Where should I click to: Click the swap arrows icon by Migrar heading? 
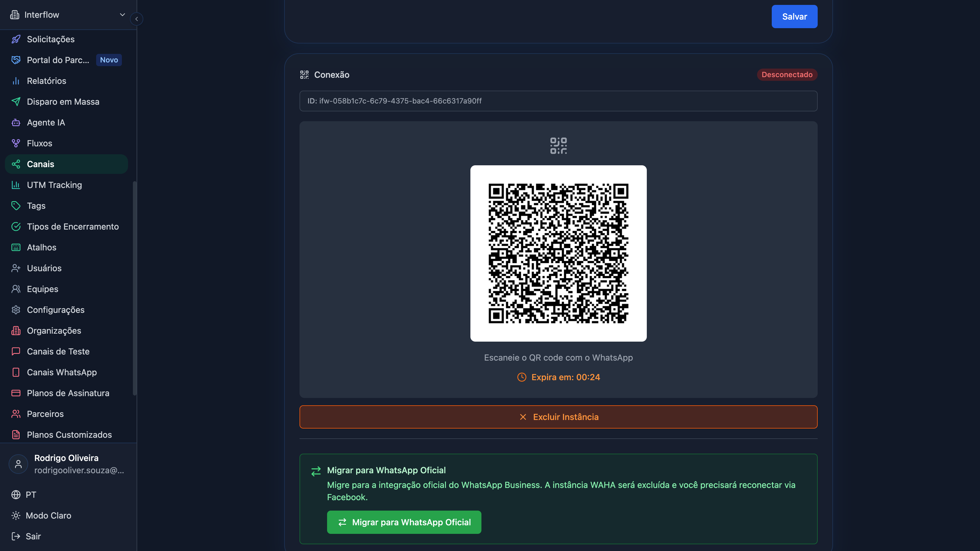click(x=316, y=471)
